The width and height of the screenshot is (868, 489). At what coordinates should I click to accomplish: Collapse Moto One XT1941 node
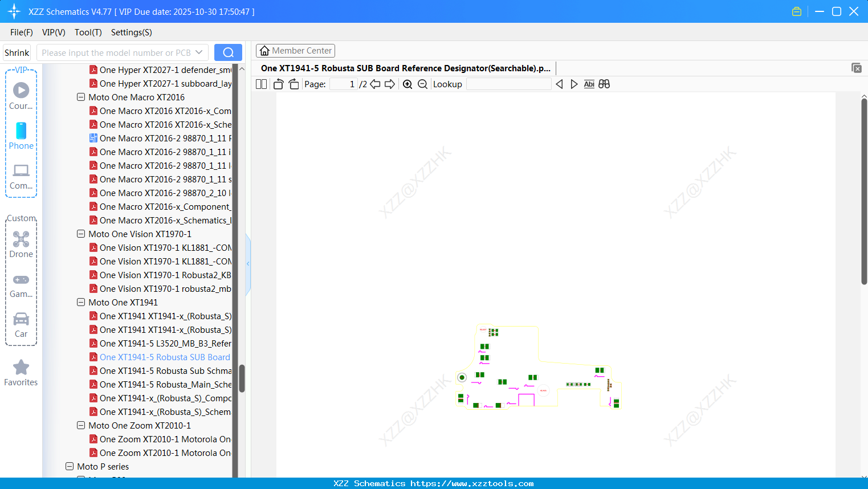[81, 303]
